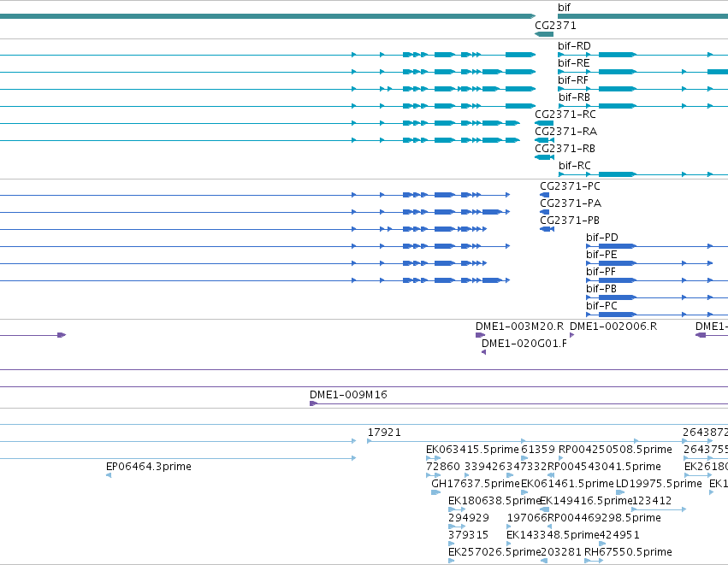Screen dimensions: 728x565
Task: Open the RP004543041.5prime EST label
Action: coord(604,467)
